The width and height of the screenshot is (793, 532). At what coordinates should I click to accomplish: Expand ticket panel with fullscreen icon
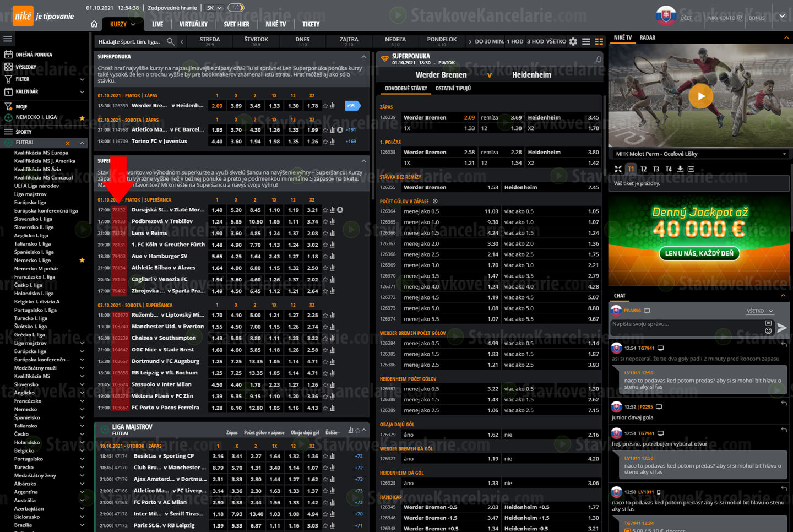[x=618, y=169]
